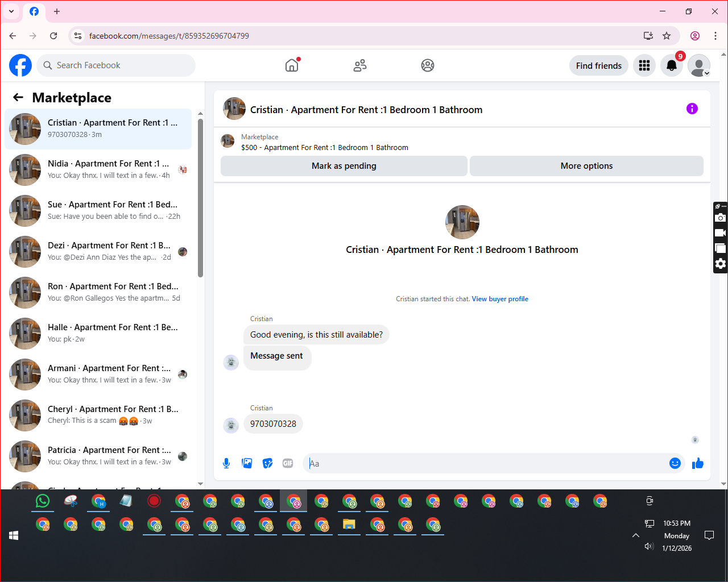The width and height of the screenshot is (728, 582).
Task: Open the tab search dropdown arrow
Action: [11, 11]
